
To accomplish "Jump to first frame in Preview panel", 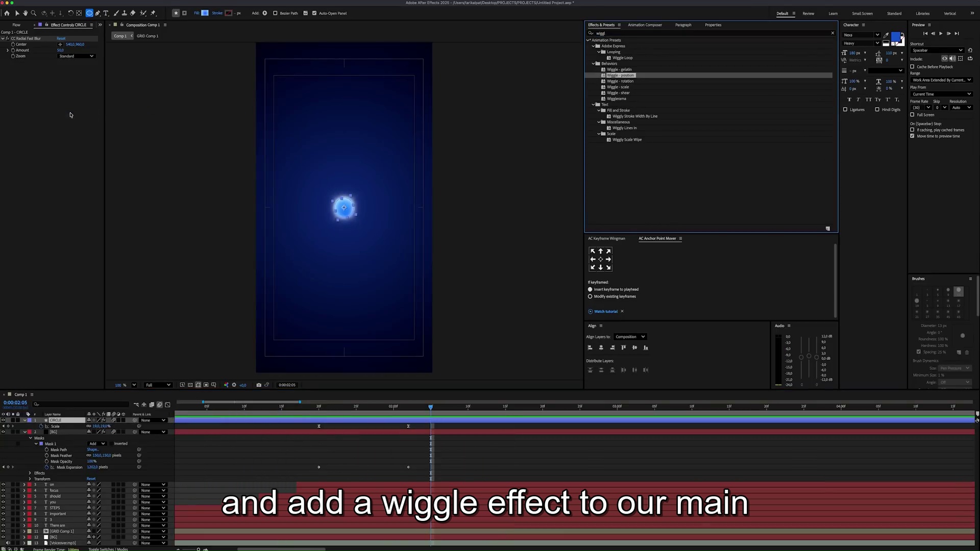I will [925, 34].
